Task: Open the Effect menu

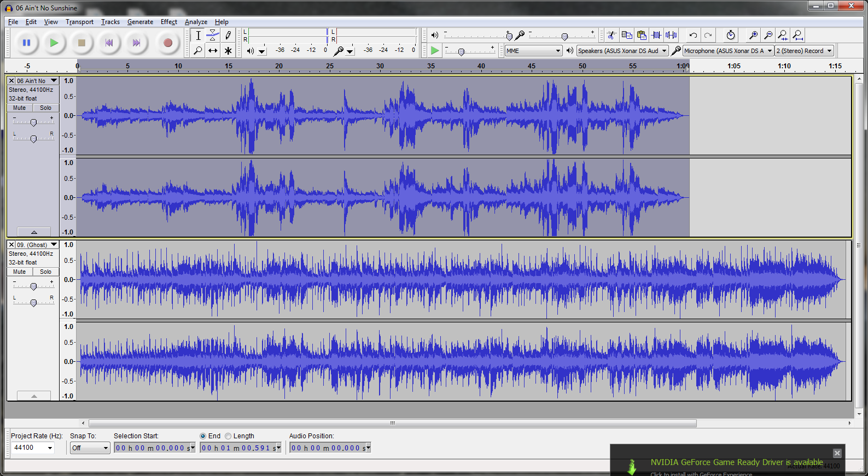Action: [x=168, y=22]
